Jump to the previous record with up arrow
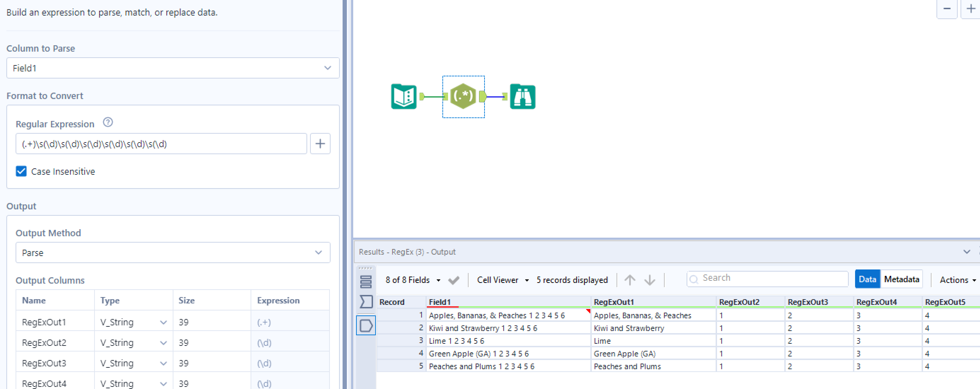 [630, 280]
